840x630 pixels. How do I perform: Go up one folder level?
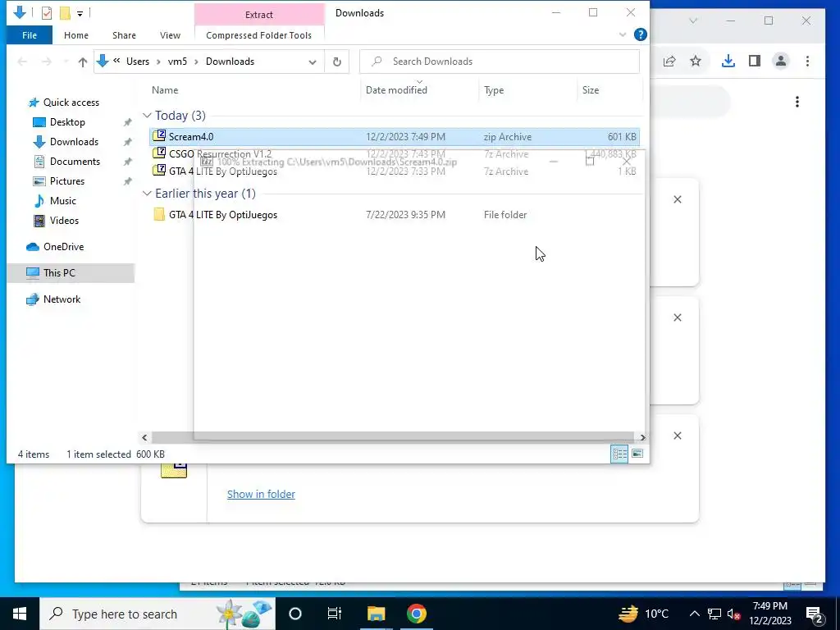[83, 62]
